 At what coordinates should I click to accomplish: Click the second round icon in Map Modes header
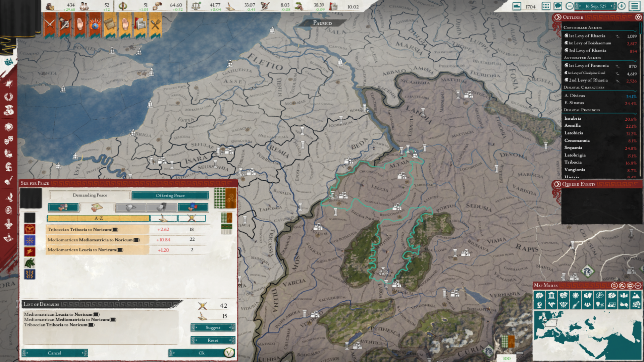pos(622,286)
